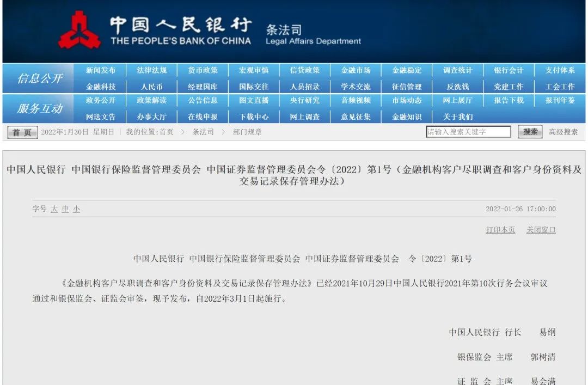The image size is (588, 385).
Task: Go to 办事大厅 page
Action: pyautogui.click(x=151, y=117)
